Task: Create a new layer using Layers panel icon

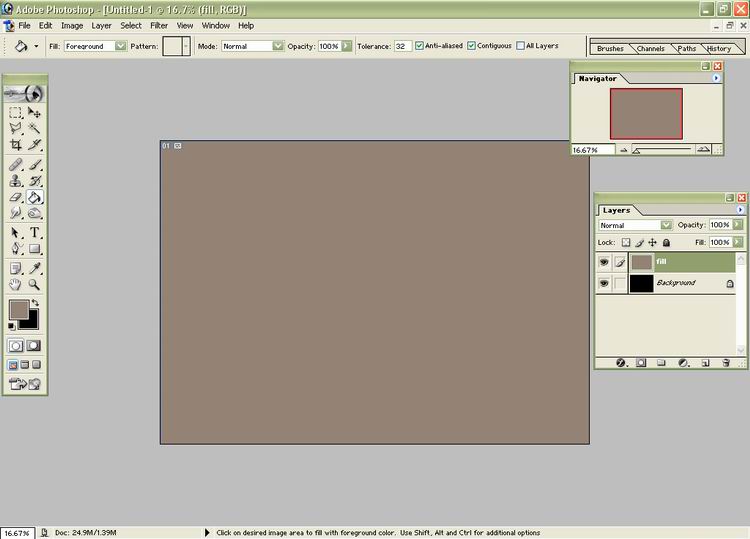Action: [705, 362]
